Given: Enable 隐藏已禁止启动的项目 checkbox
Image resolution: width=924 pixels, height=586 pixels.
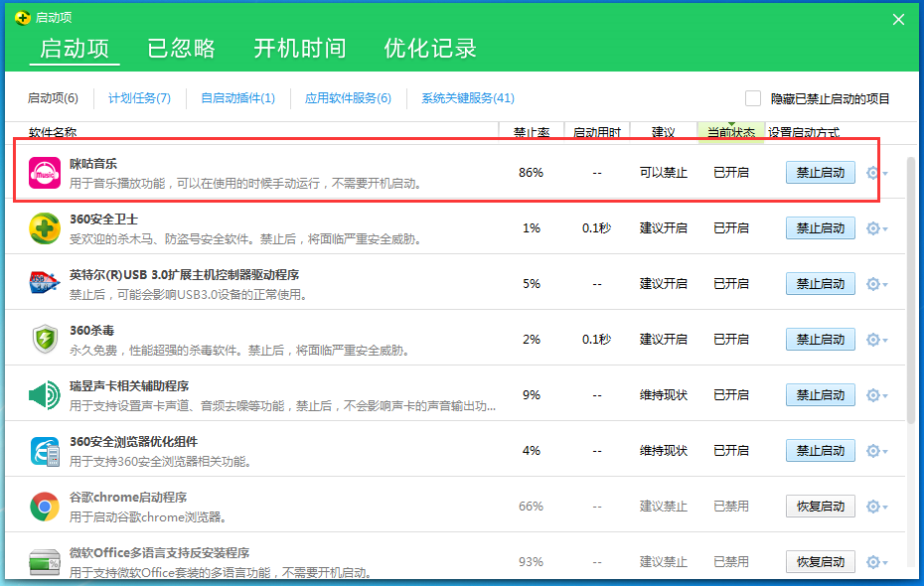Looking at the screenshot, I should [x=753, y=96].
